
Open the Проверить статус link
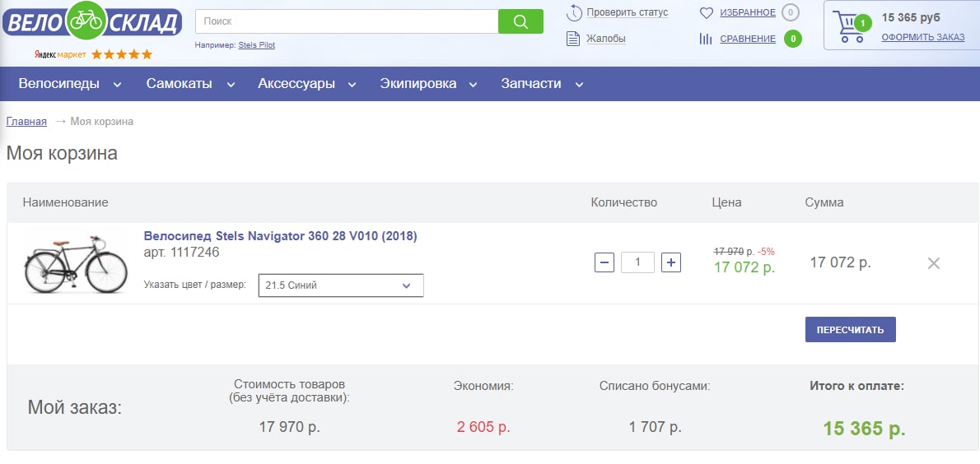pos(627,12)
